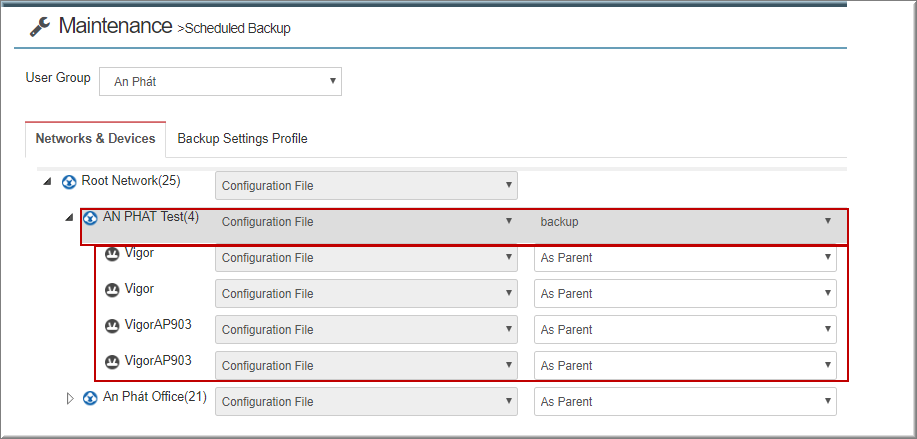Switch to Backup Settings Profile tab

coord(243,139)
